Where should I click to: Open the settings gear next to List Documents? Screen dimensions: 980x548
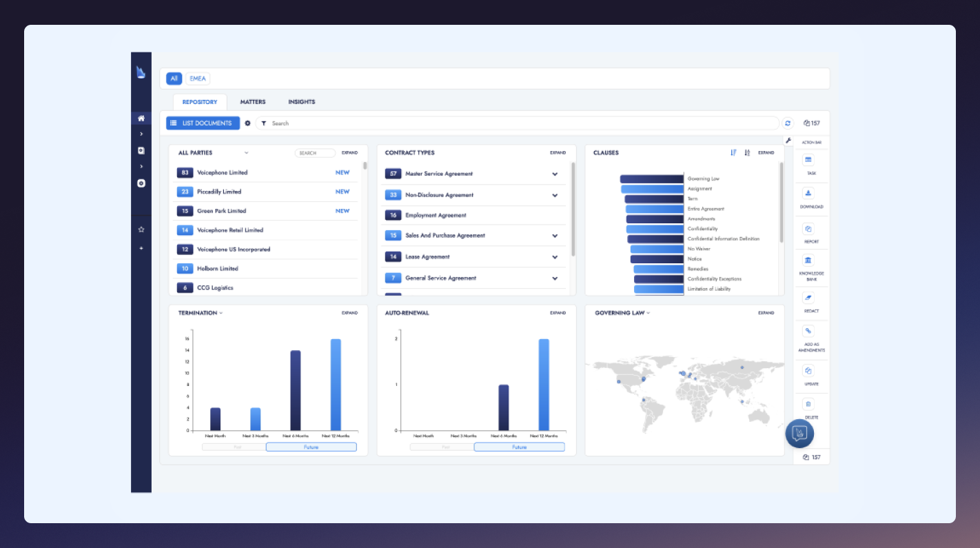247,123
